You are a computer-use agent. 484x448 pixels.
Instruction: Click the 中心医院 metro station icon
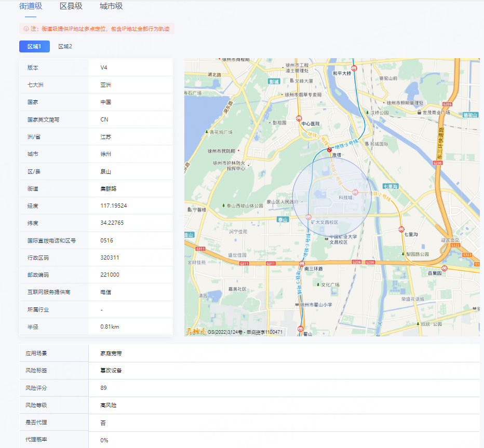pyautogui.click(x=299, y=118)
